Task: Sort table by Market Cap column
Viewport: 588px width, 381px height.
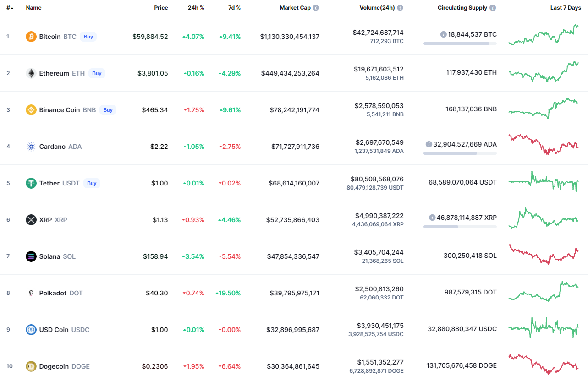Action: (295, 8)
